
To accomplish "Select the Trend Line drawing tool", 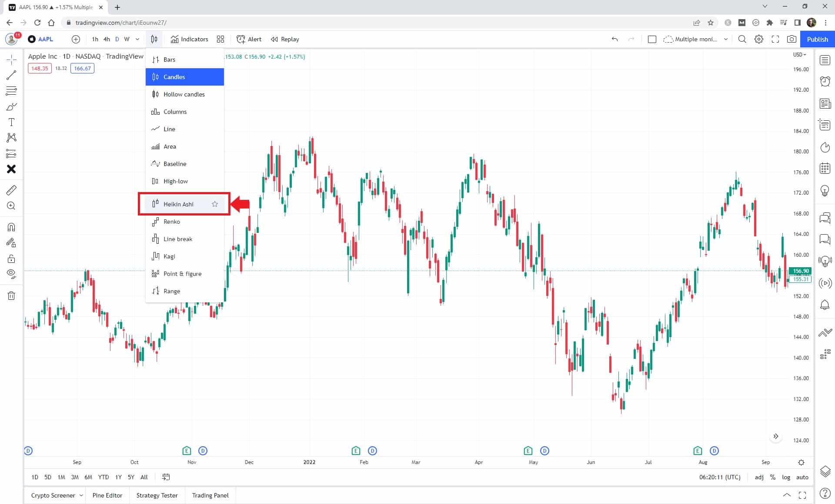I will [x=11, y=75].
